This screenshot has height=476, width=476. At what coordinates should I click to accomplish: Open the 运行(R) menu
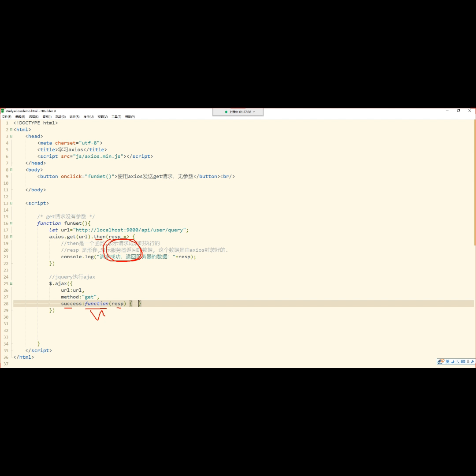click(74, 116)
